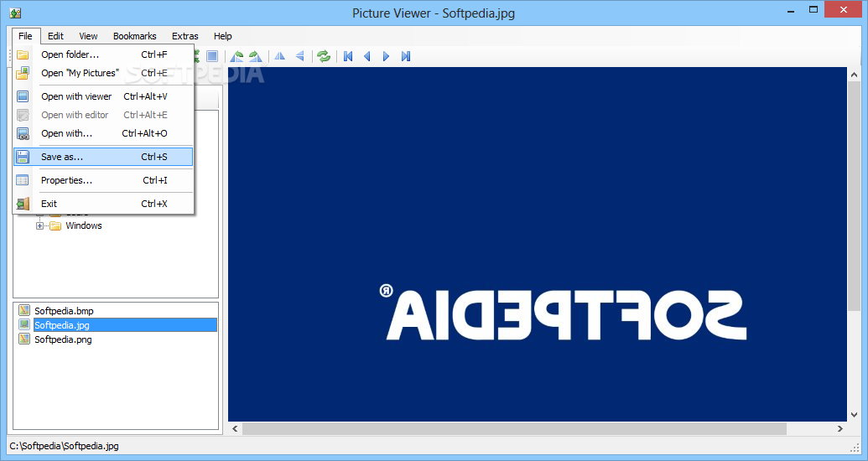Open the Help menu

pyautogui.click(x=222, y=36)
